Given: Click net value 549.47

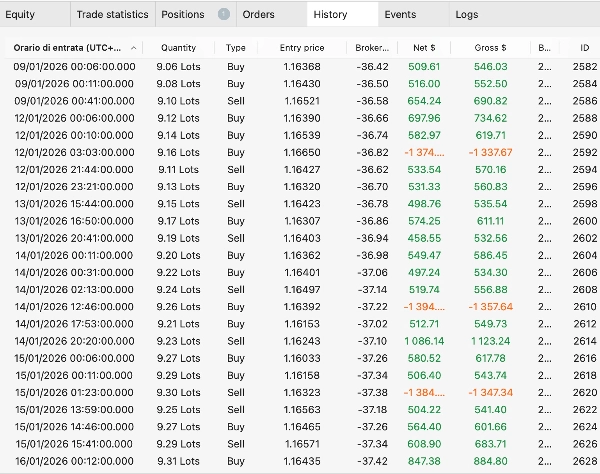Looking at the screenshot, I should (x=424, y=256).
